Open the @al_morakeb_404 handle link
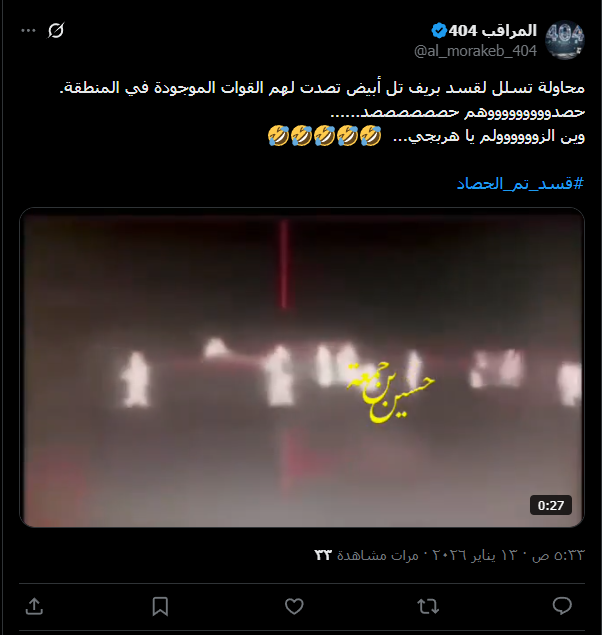The height and width of the screenshot is (635, 602). click(475, 51)
